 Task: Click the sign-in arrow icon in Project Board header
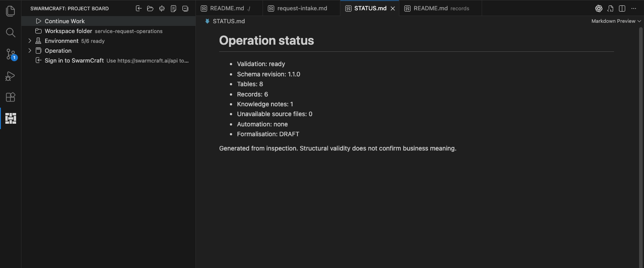139,8
